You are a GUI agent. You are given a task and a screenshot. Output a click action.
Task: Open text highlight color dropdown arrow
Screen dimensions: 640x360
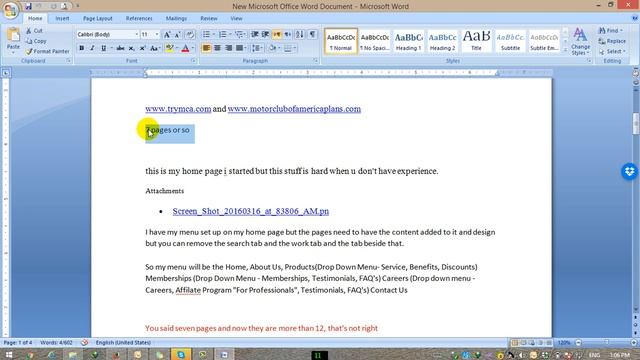(x=177, y=48)
